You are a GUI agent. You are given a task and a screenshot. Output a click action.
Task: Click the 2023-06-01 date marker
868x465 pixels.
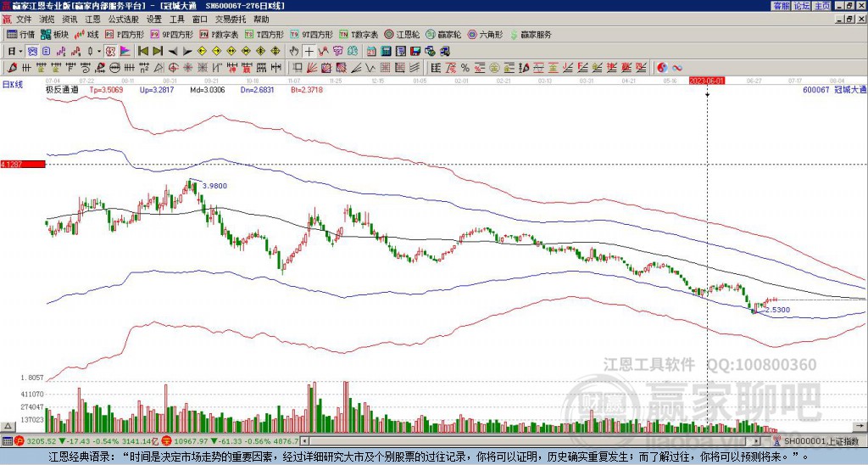pyautogui.click(x=707, y=81)
